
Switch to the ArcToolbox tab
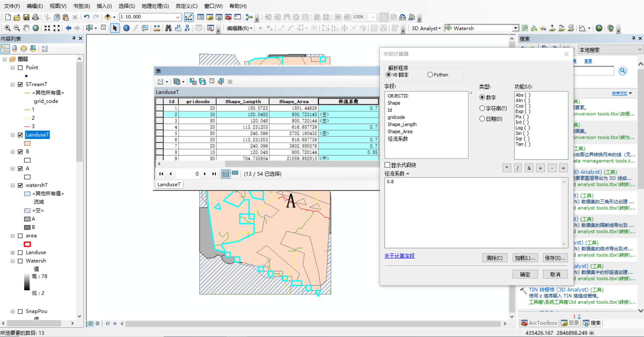[x=539, y=323]
